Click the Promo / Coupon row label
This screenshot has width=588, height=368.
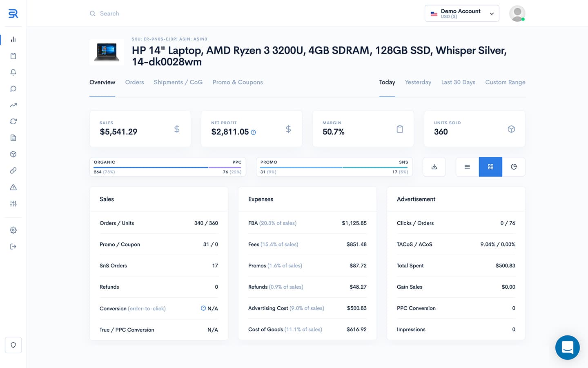tap(120, 245)
